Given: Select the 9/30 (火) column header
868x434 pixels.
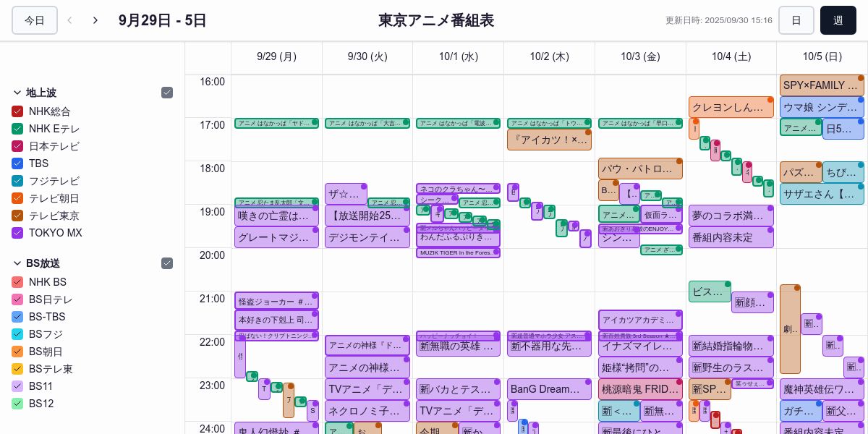Looking at the screenshot, I should pos(367,56).
